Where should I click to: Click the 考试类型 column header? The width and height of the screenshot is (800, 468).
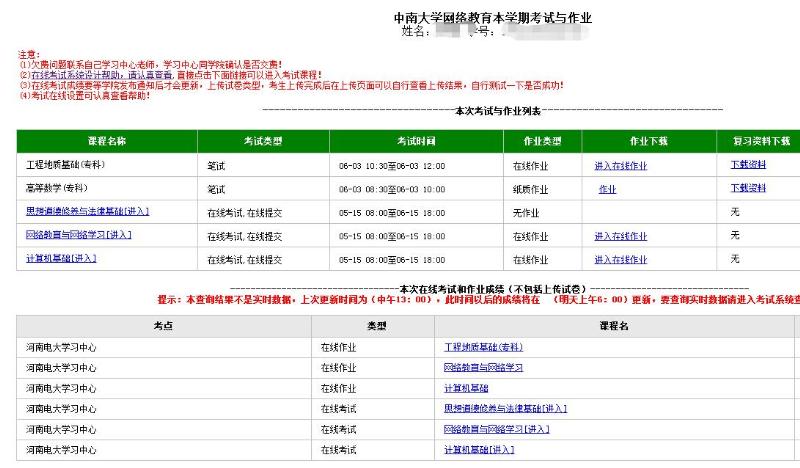(x=263, y=141)
